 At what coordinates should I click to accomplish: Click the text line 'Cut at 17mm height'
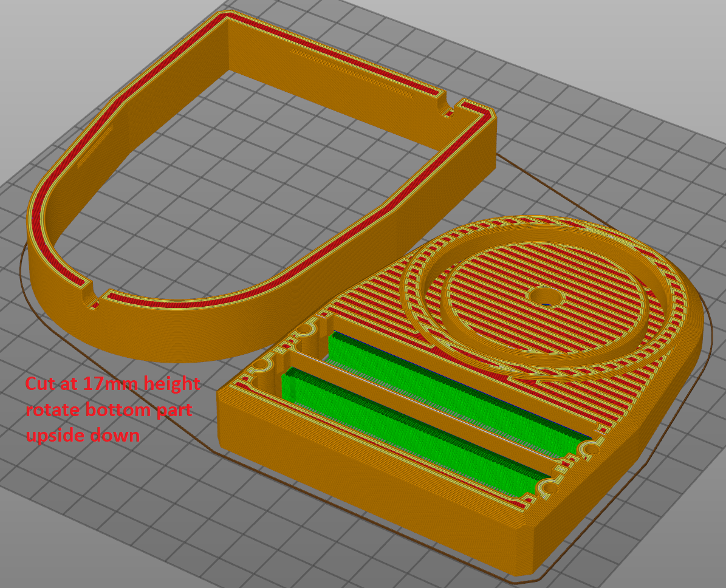click(112, 384)
